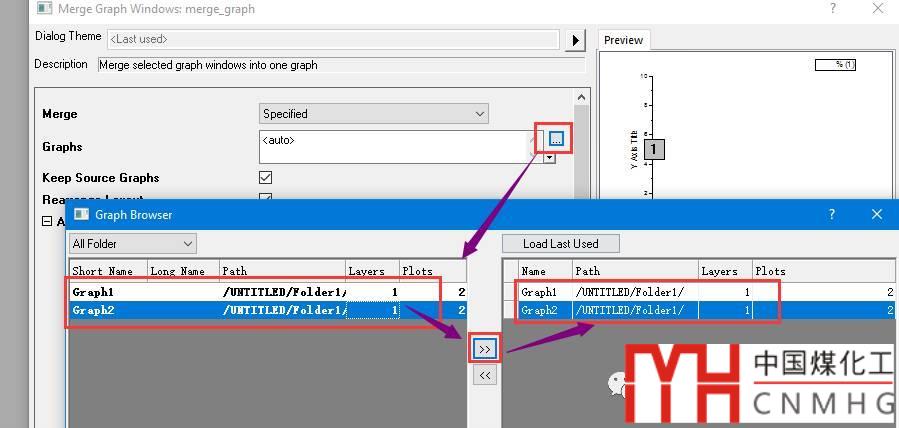
Task: Remove graphs with << button
Action: [x=484, y=375]
